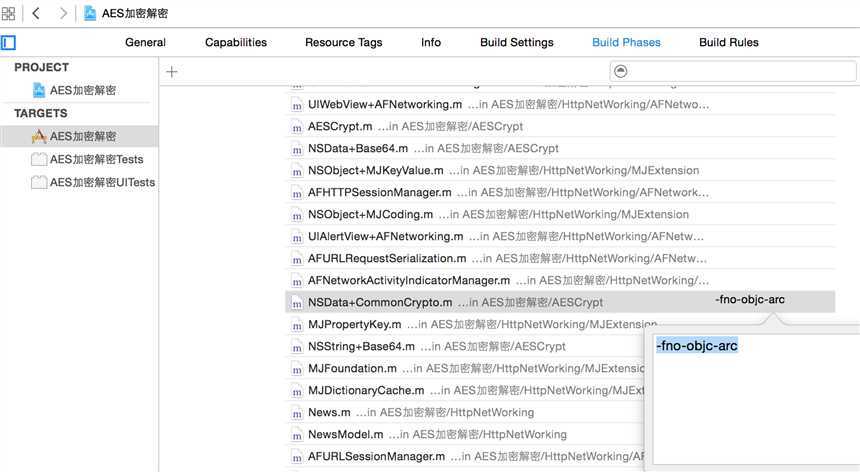This screenshot has height=472, width=860.
Task: Click the file icon beside MJDictionaryCache.m
Action: click(x=297, y=392)
